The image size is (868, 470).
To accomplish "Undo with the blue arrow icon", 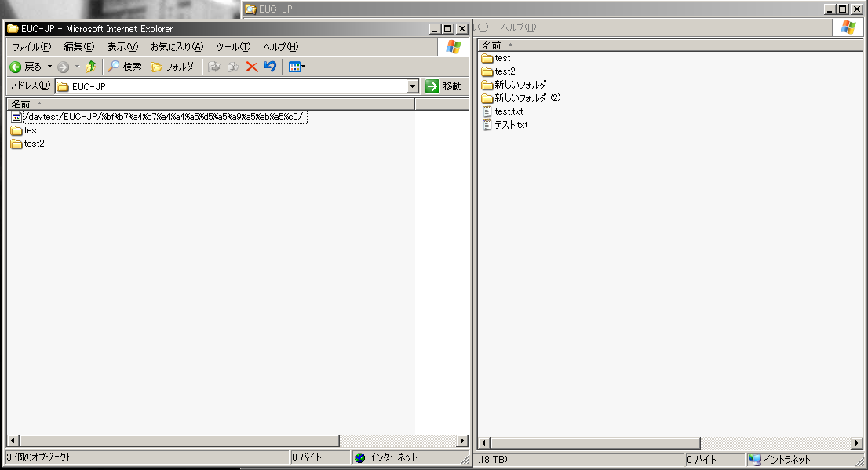I will 270,67.
